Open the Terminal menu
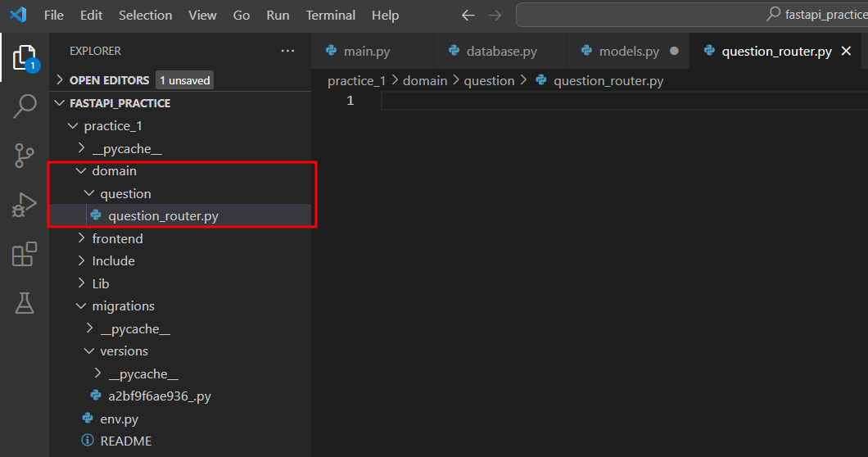 (331, 15)
